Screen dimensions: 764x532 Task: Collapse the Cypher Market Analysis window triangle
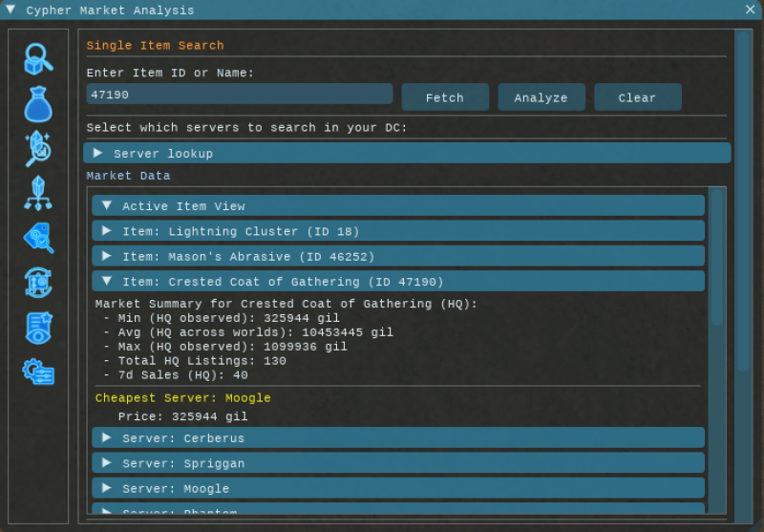pyautogui.click(x=11, y=10)
